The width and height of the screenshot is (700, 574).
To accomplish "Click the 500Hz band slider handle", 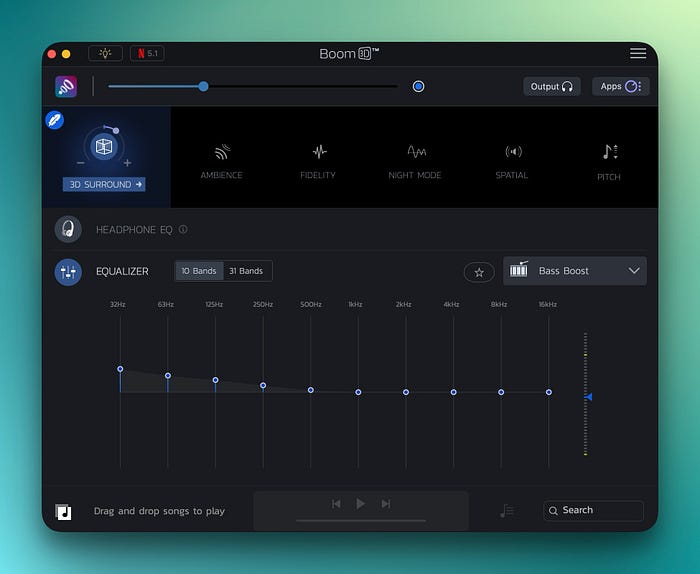I will pyautogui.click(x=311, y=390).
